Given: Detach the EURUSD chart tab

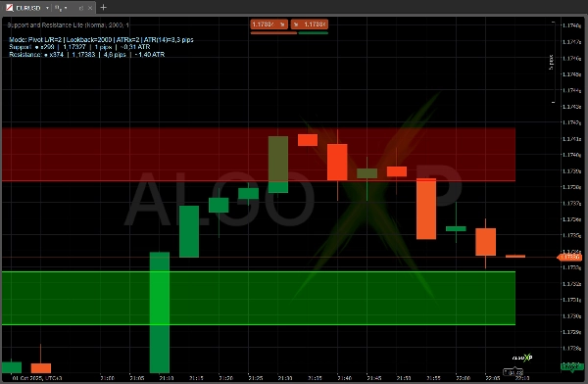Looking at the screenshot, I should tap(81, 8).
